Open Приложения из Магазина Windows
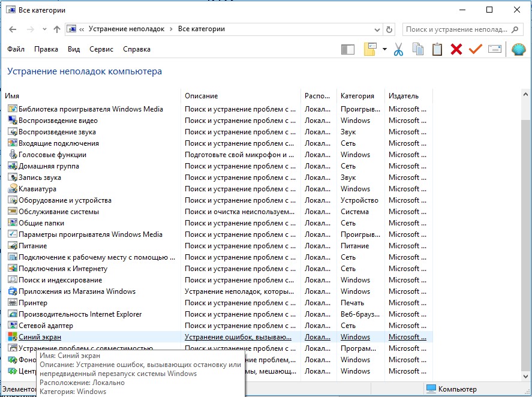The image size is (532, 397). [x=77, y=291]
